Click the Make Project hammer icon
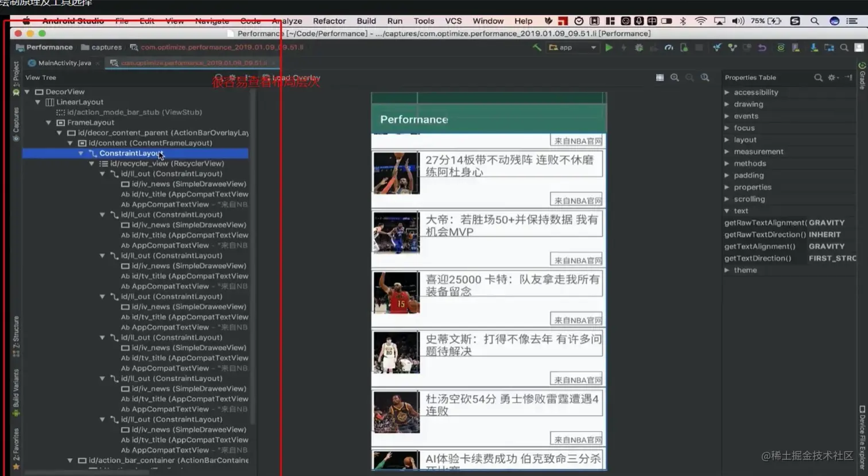Image resolution: width=868 pixels, height=476 pixels. coord(537,48)
